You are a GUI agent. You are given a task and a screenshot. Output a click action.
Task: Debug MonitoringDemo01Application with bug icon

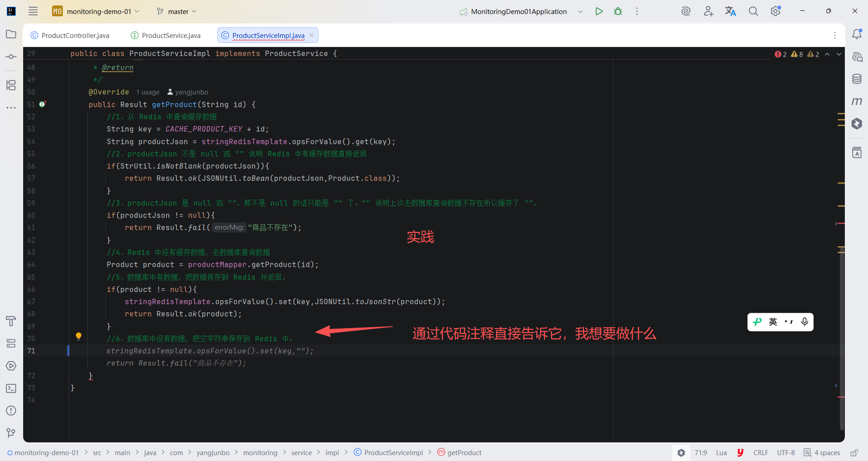point(618,11)
